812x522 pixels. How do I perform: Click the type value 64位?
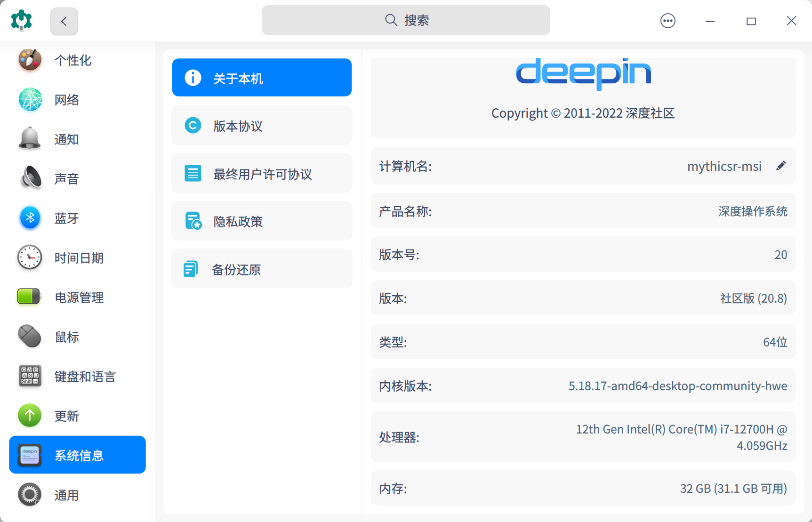coord(775,342)
